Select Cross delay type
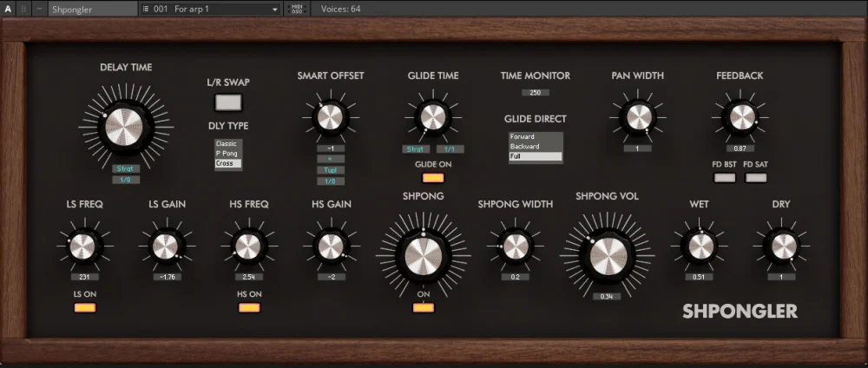Viewport: 868px width, 368px height. [x=228, y=163]
